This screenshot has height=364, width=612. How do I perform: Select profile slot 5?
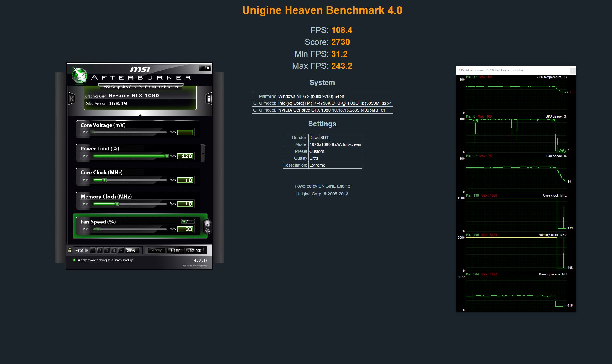click(121, 251)
